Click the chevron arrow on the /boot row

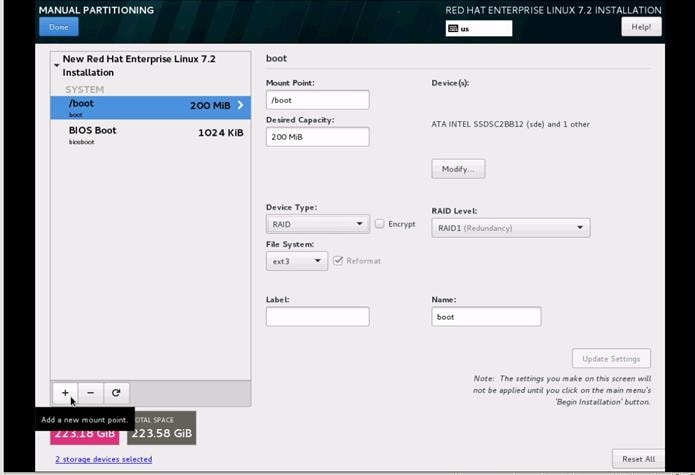point(240,105)
